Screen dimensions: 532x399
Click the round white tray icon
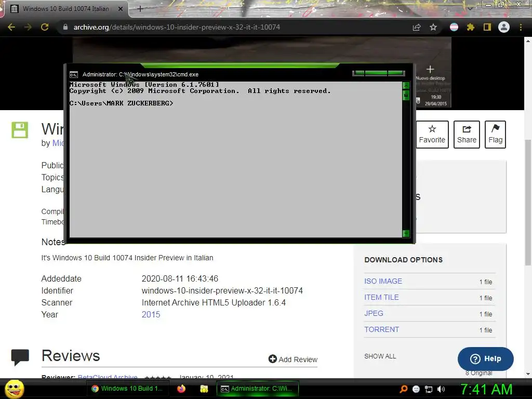[416, 389]
